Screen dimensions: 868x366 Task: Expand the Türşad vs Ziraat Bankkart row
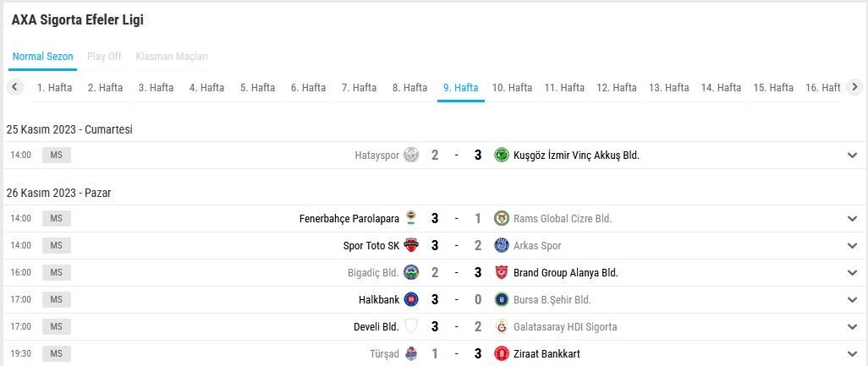click(852, 354)
